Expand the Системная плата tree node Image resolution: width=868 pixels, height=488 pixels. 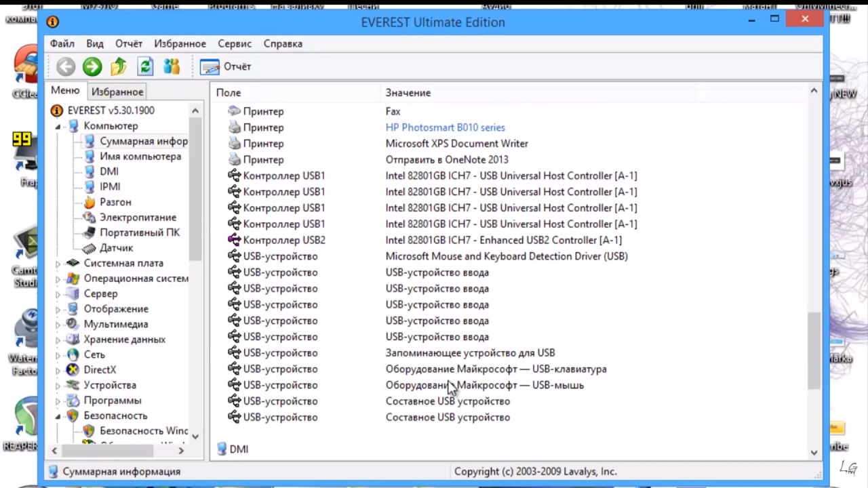[58, 264]
